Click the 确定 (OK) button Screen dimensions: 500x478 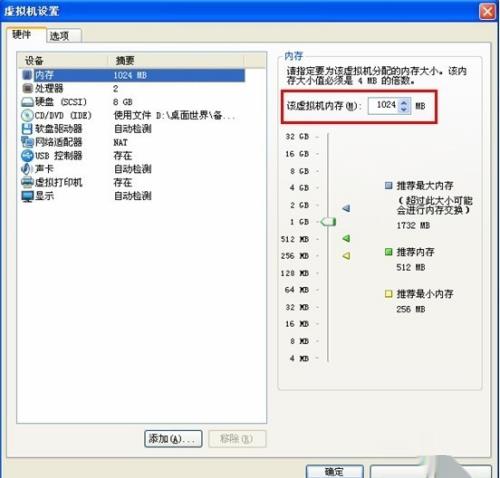[x=335, y=471]
